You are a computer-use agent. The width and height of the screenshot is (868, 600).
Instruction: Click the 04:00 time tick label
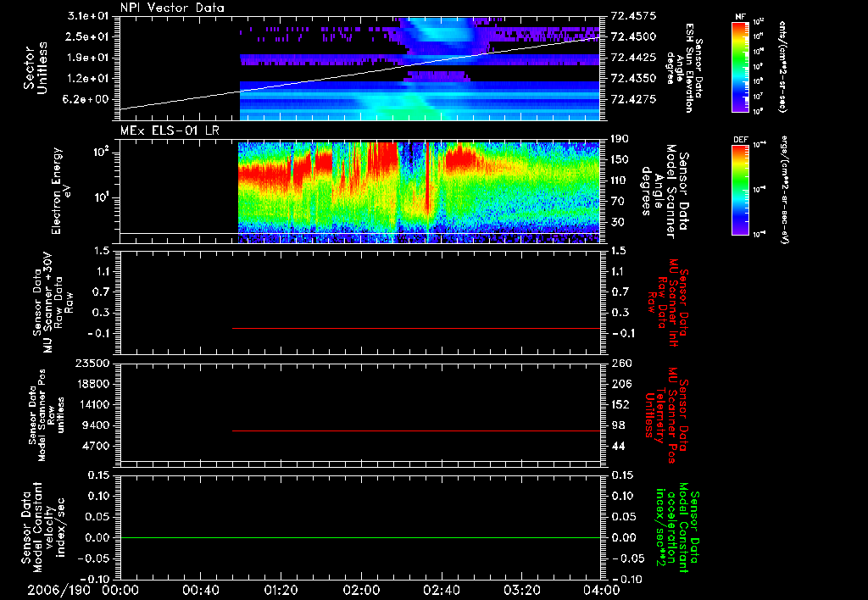coord(601,590)
